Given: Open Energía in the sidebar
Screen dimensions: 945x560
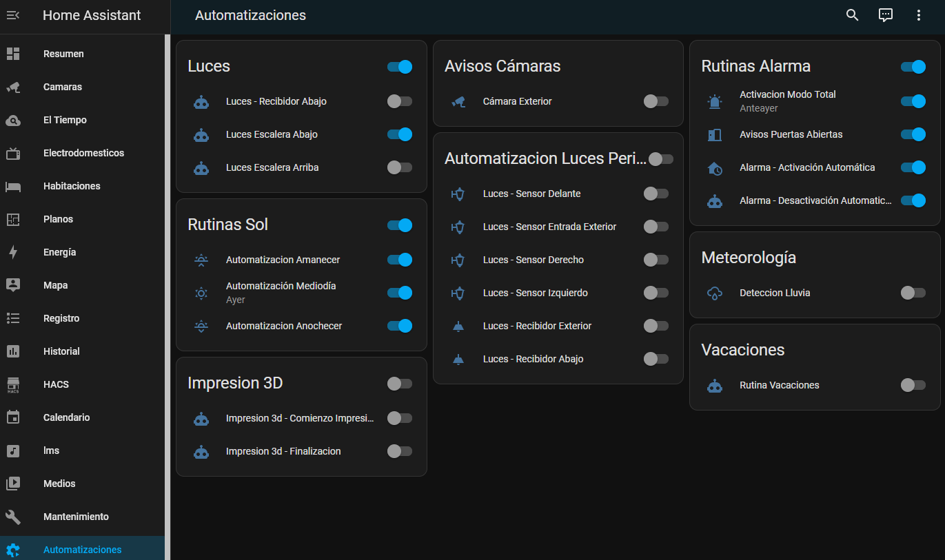Looking at the screenshot, I should click(x=60, y=252).
